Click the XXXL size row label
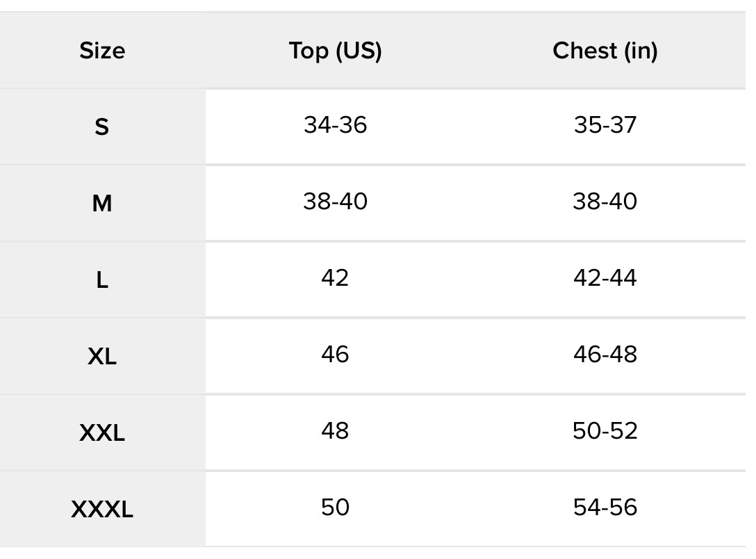 click(101, 510)
